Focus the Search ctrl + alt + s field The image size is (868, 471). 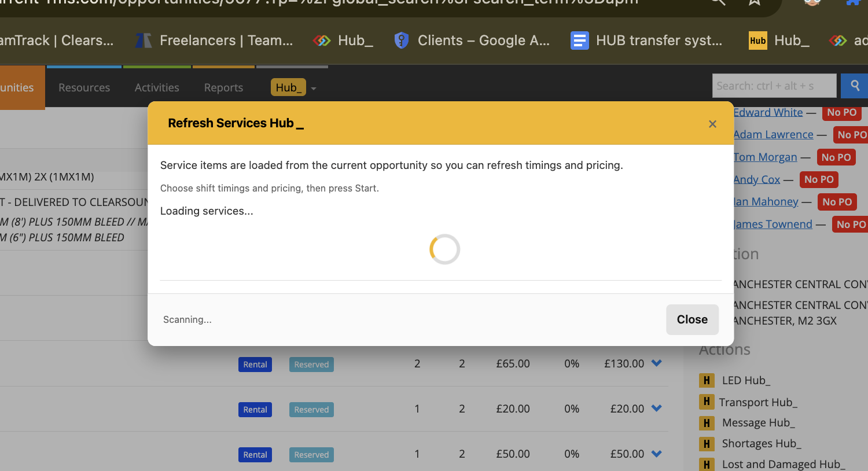click(774, 86)
